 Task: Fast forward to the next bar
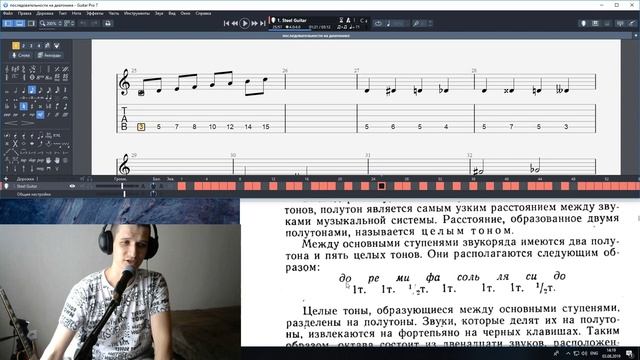click(x=254, y=23)
